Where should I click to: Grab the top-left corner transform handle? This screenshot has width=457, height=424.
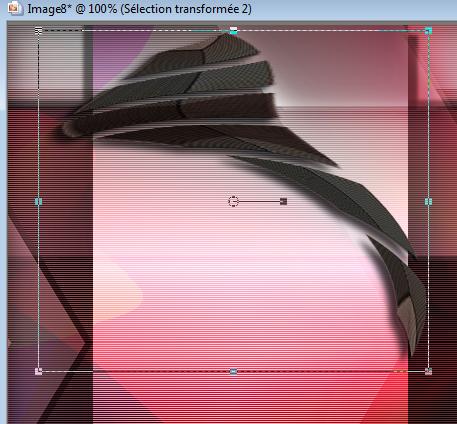[x=39, y=31]
